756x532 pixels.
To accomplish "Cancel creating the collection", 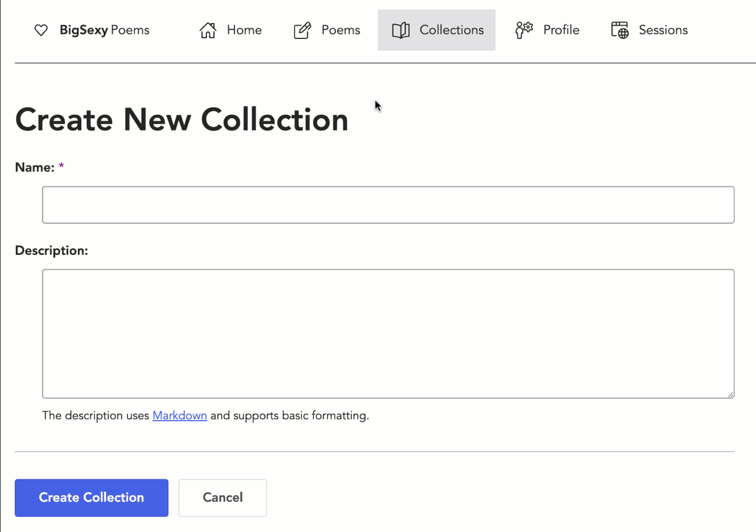I will (222, 497).
